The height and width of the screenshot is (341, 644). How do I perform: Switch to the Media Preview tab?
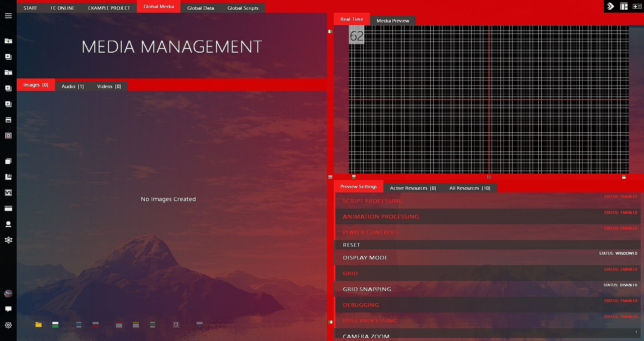tap(393, 21)
